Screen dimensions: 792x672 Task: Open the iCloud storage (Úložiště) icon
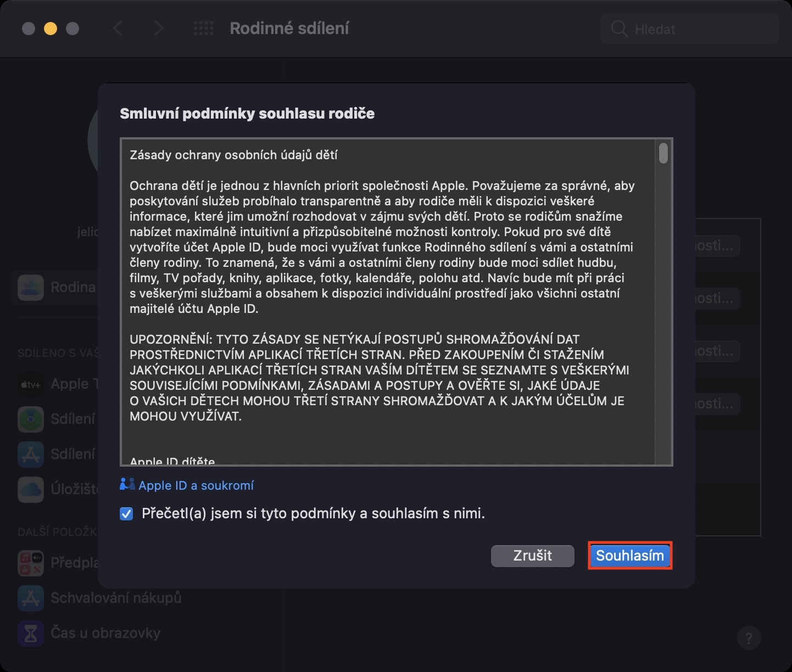pos(31,490)
